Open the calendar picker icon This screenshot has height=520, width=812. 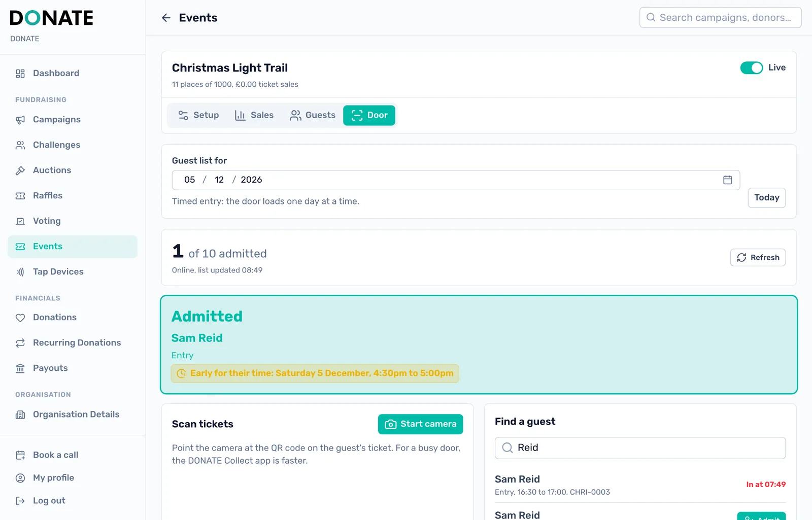point(727,180)
